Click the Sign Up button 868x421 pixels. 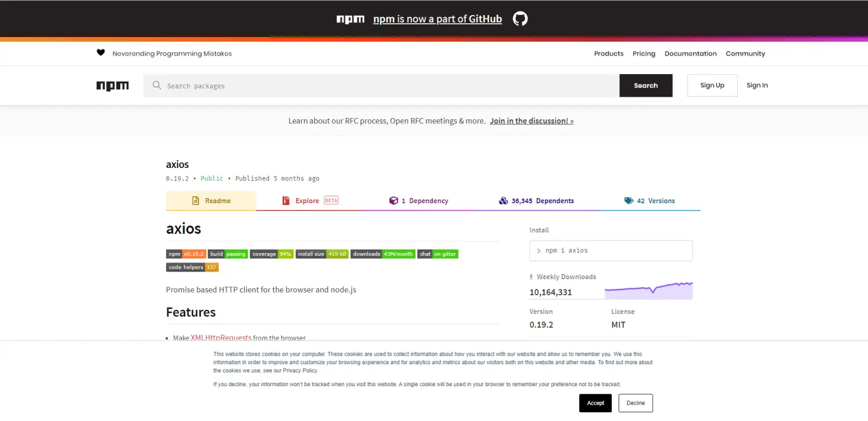pos(712,85)
